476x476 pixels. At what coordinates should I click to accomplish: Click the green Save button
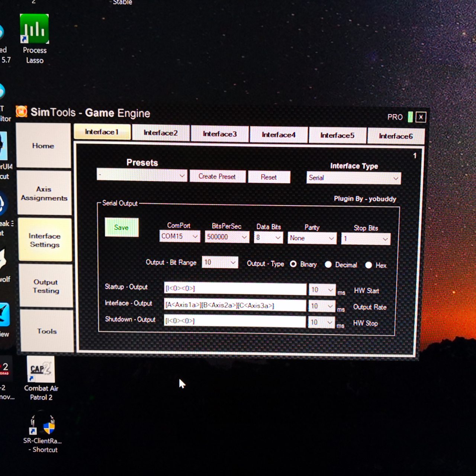tap(121, 227)
